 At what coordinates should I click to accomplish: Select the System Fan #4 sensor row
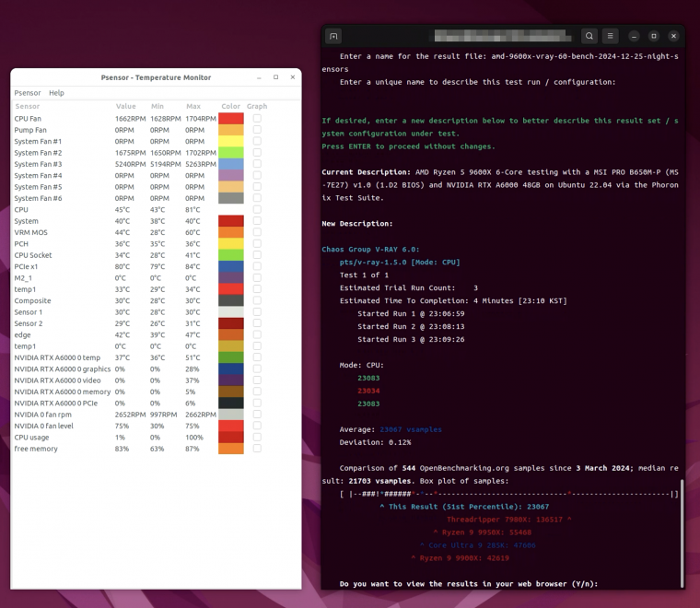156,175
